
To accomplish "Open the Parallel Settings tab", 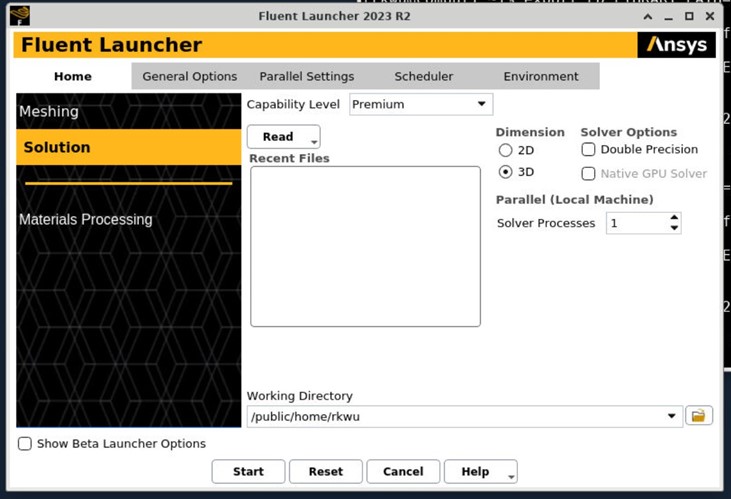I will [x=307, y=76].
